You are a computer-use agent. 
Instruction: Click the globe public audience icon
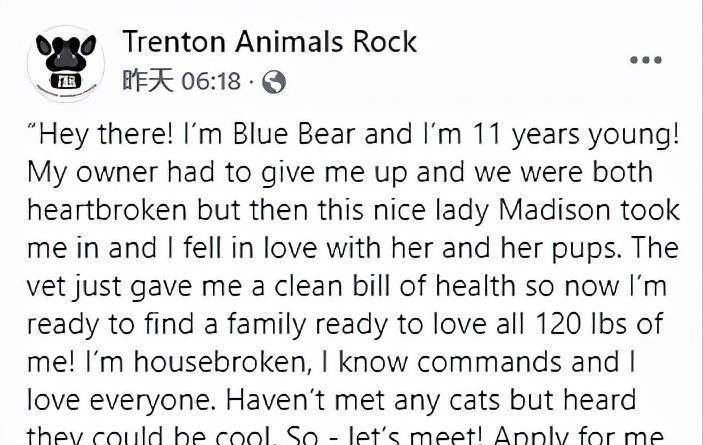[x=273, y=82]
